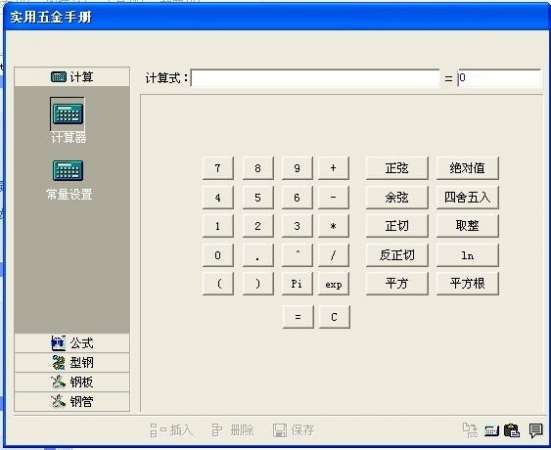
Task: Click the C clear button
Action: tap(334, 317)
